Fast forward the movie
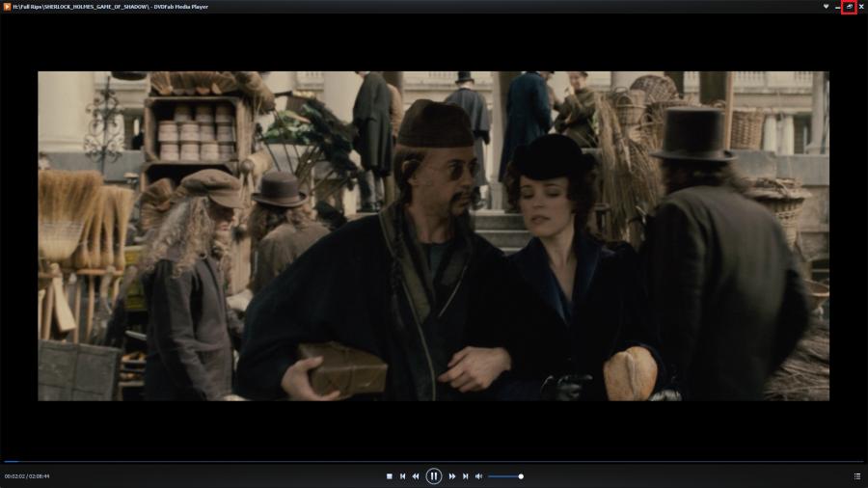The height and width of the screenshot is (488, 868). [452, 476]
